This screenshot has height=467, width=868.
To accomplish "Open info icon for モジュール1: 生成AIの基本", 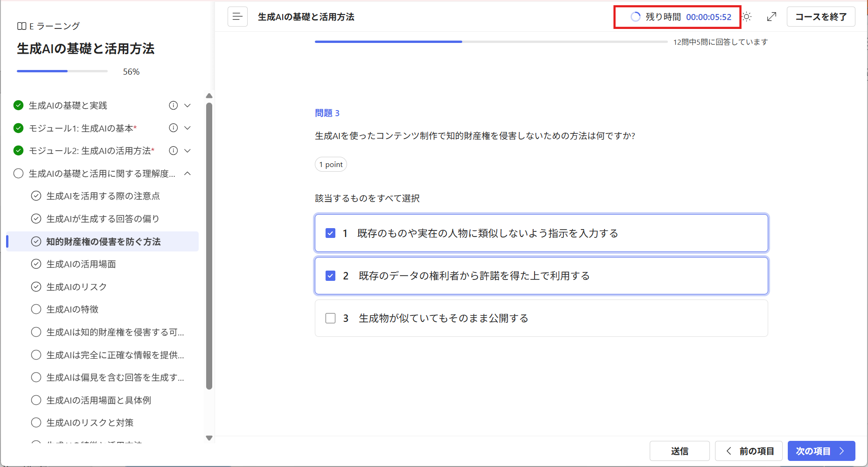I will (174, 128).
